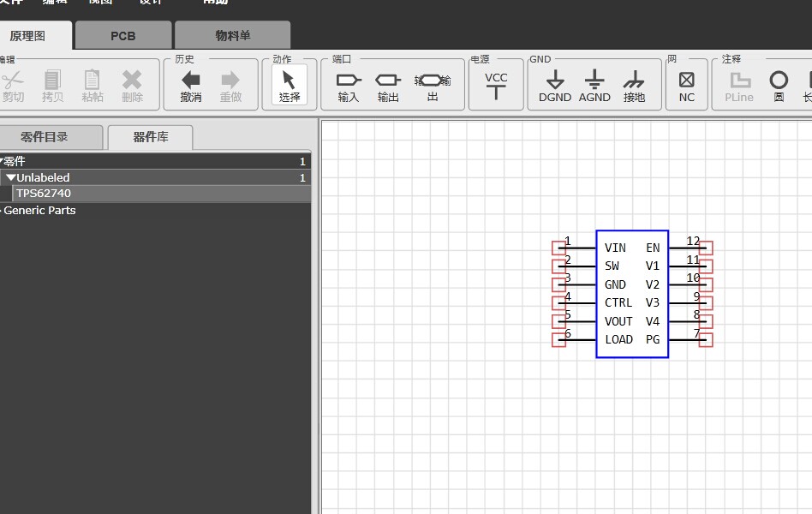
Task: Insert an AGND ground symbol
Action: 594,86
